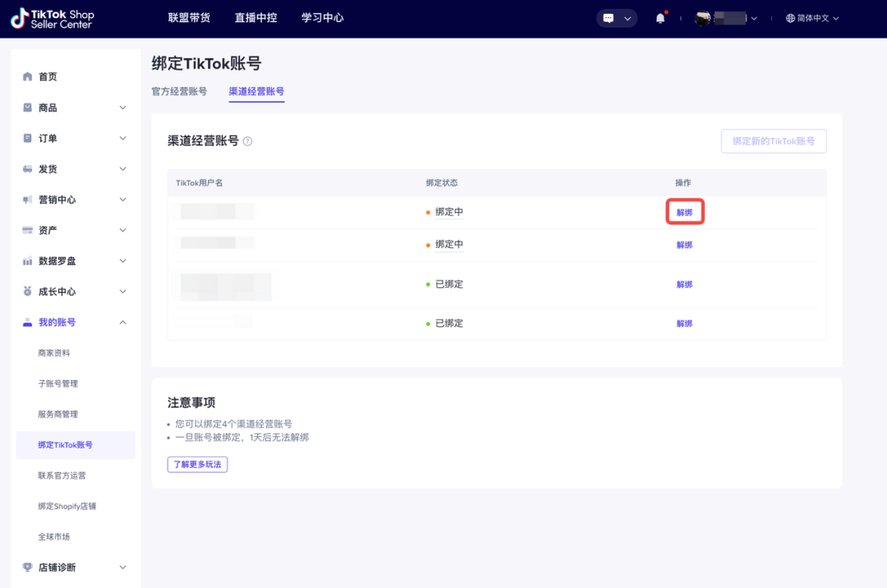Open 学习中心 in the top menu
Viewport: 887px width, 588px height.
click(322, 17)
